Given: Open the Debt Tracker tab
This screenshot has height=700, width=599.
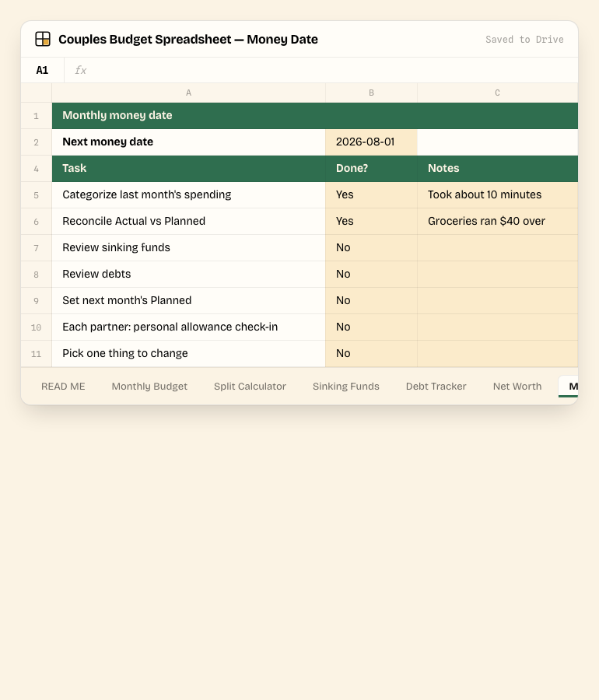Looking at the screenshot, I should (436, 386).
